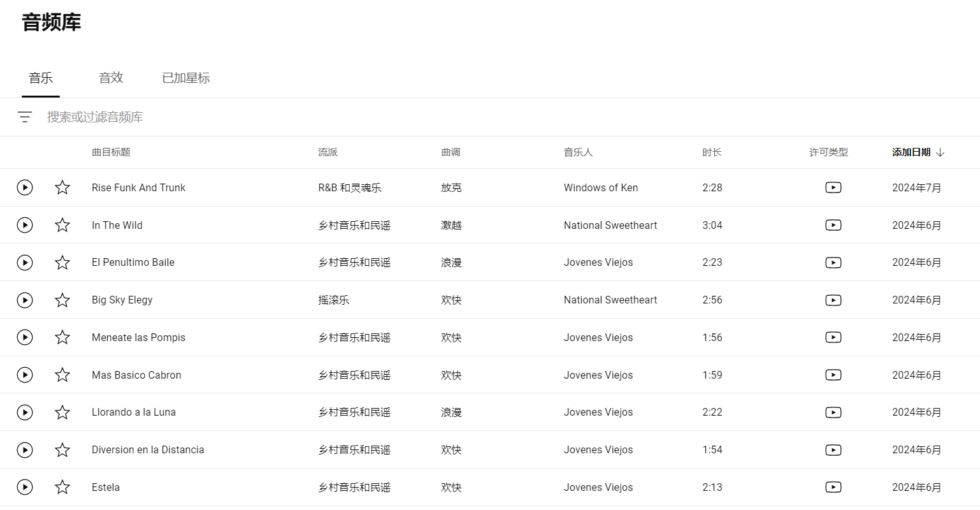Screen dimensions: 980x510
Task: Star the track Llorando a la Luna
Action: click(62, 412)
